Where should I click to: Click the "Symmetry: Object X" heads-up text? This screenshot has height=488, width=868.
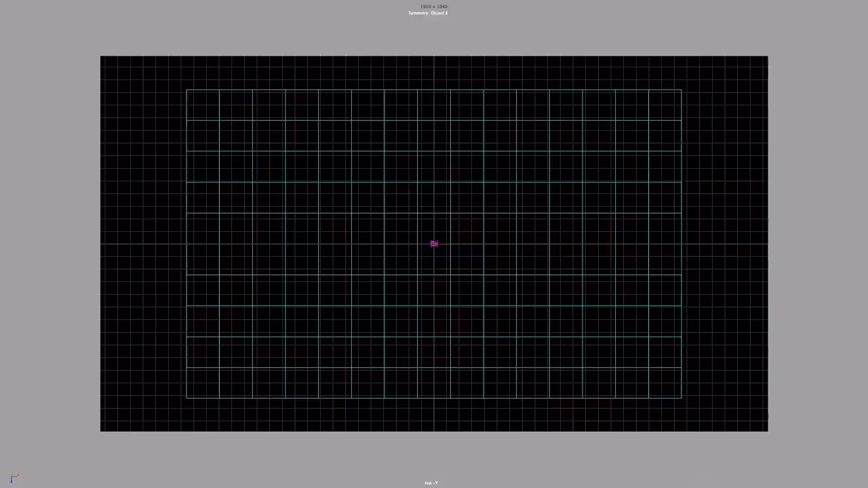[x=428, y=13]
